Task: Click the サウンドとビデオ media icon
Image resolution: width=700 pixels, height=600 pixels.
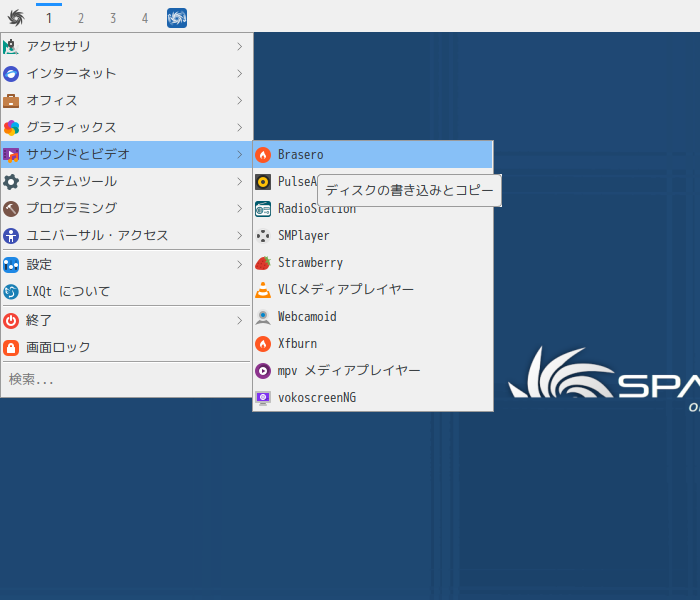Action: point(11,154)
